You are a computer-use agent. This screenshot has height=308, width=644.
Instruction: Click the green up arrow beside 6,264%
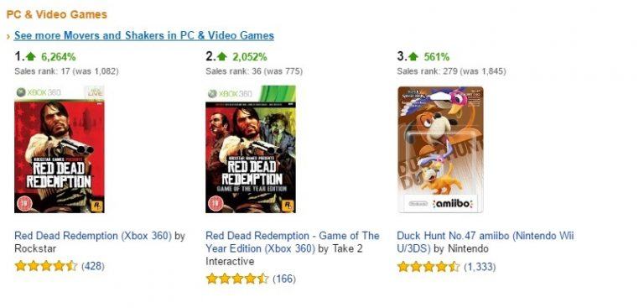[x=31, y=57]
